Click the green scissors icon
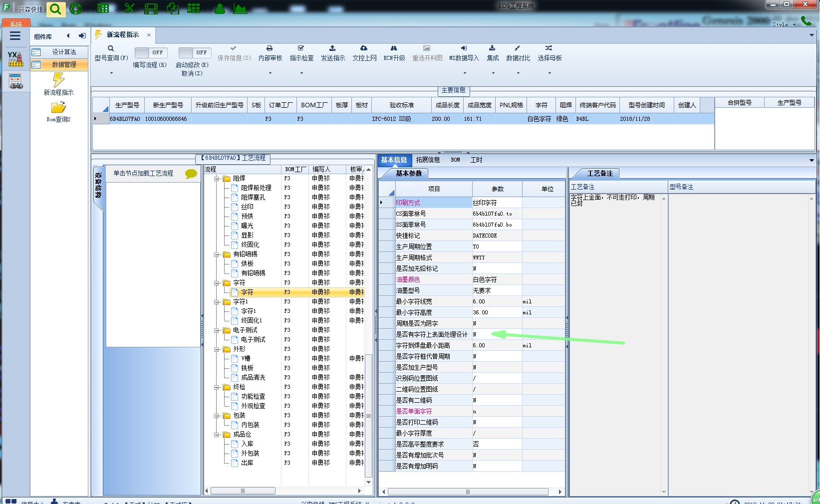820x504 pixels. click(x=130, y=8)
